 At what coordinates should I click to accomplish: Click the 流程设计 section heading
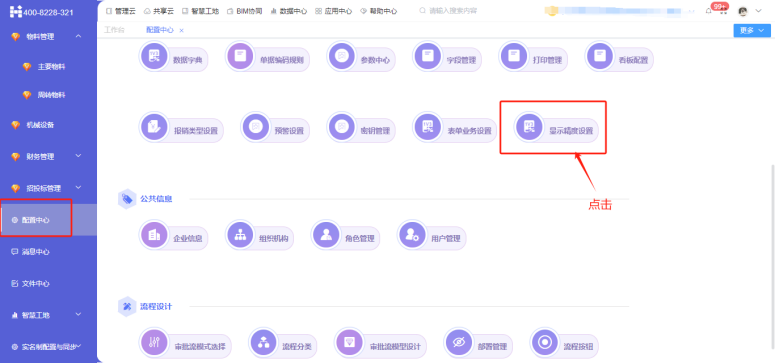coord(156,307)
